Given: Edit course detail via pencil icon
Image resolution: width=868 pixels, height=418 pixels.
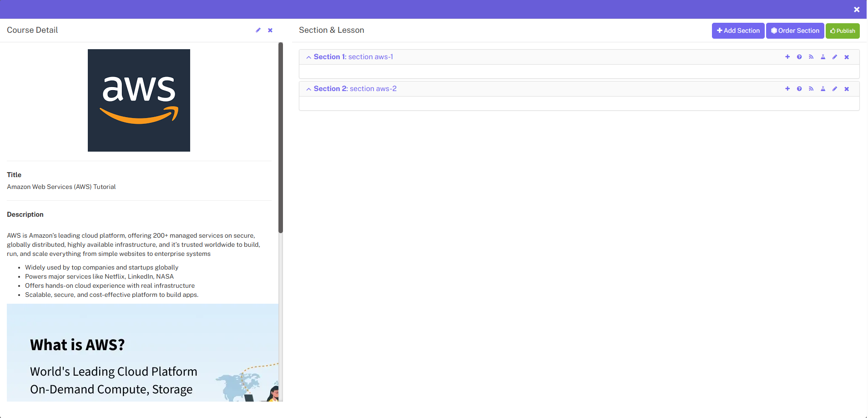Looking at the screenshot, I should [258, 30].
